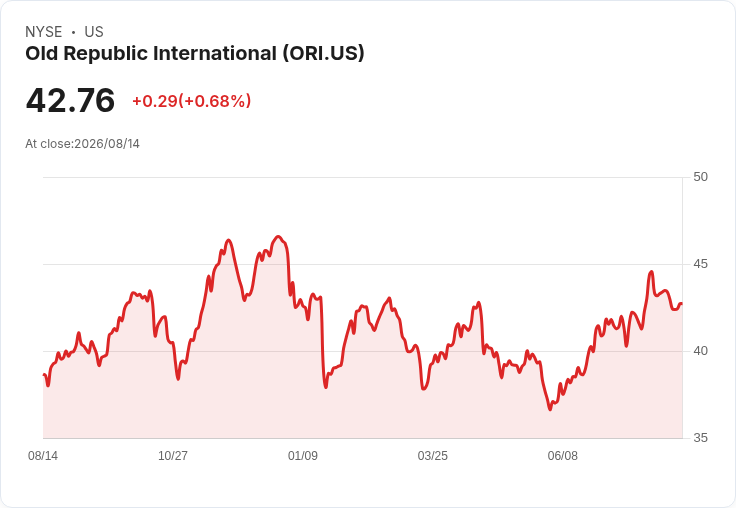Click the 42.76 current price
The image size is (736, 508).
[x=70, y=100]
